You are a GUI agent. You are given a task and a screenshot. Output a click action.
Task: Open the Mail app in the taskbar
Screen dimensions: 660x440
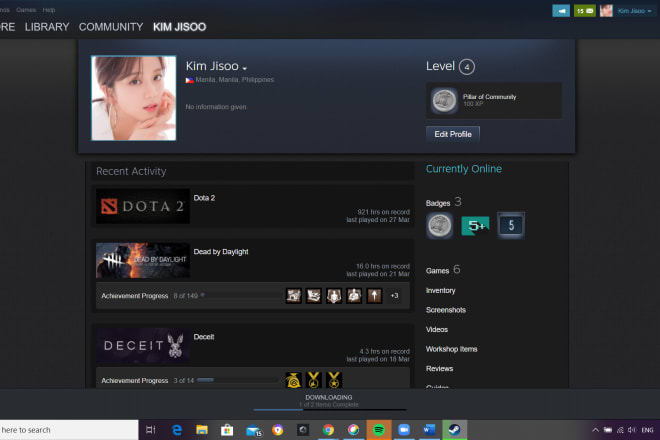[253, 430]
